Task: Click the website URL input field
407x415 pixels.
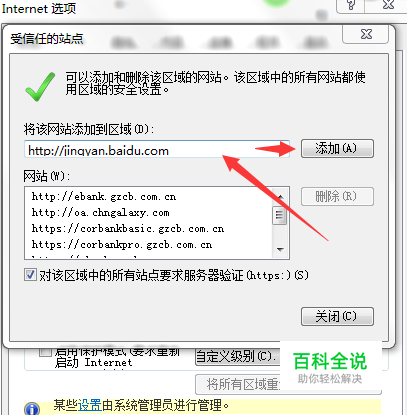Action: [x=157, y=149]
